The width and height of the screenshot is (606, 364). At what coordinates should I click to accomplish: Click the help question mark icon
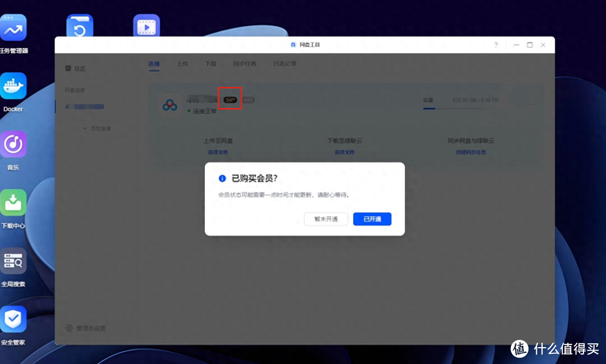pyautogui.click(x=496, y=44)
